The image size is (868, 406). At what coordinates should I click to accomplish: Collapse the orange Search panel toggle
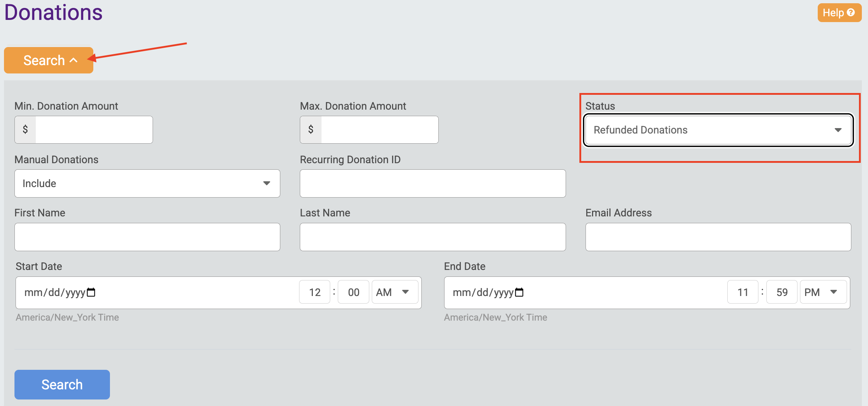coord(49,60)
